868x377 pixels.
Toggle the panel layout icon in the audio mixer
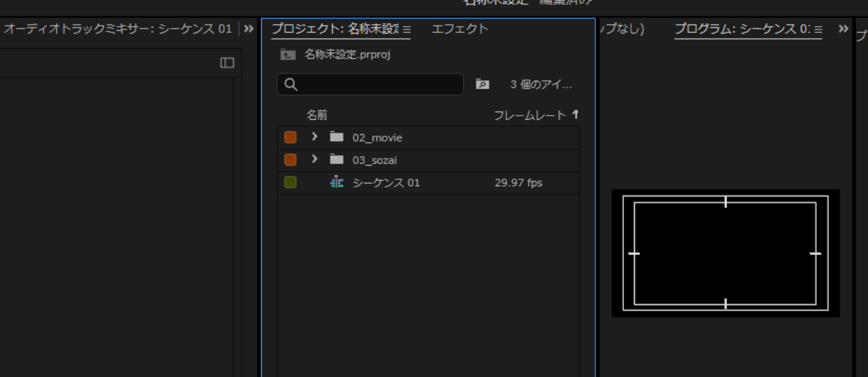pyautogui.click(x=227, y=63)
